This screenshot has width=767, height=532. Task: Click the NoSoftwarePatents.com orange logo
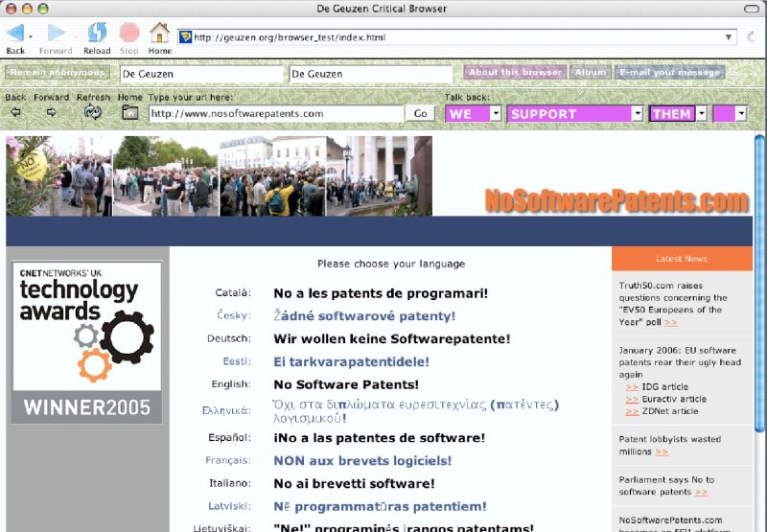(616, 201)
